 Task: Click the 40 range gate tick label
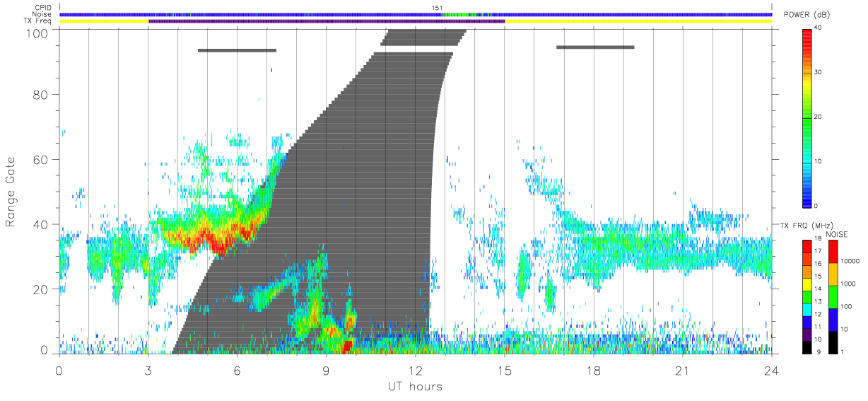coord(40,224)
